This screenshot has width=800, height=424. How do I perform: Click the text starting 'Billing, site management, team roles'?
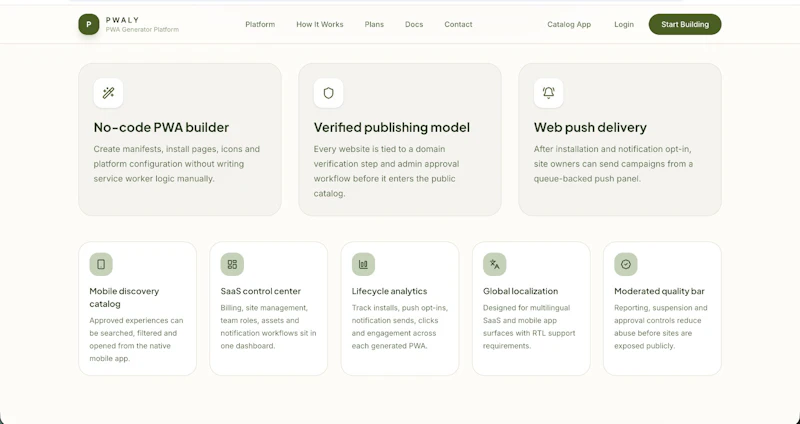point(268,327)
